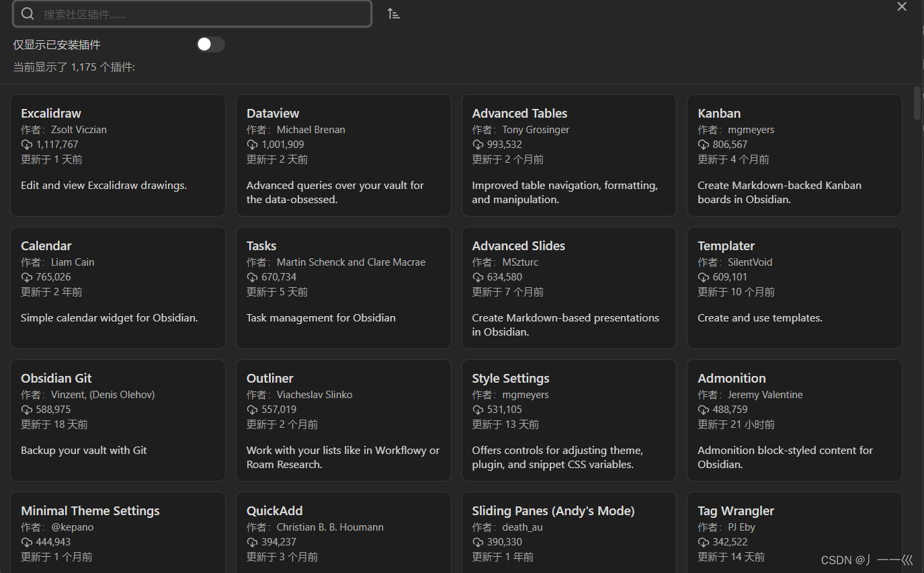Select the Admonition plugin title
Image resolution: width=924 pixels, height=573 pixels.
(732, 378)
